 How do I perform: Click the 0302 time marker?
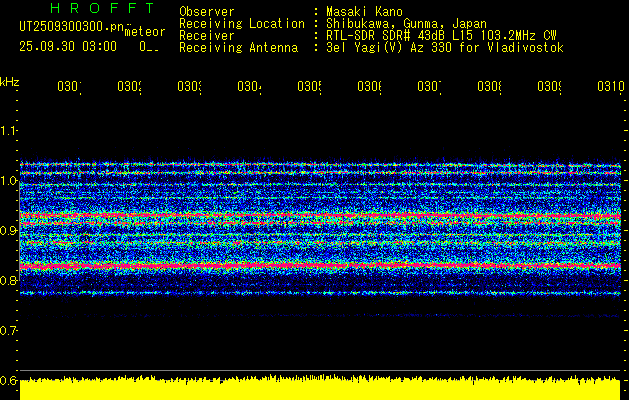(129, 86)
